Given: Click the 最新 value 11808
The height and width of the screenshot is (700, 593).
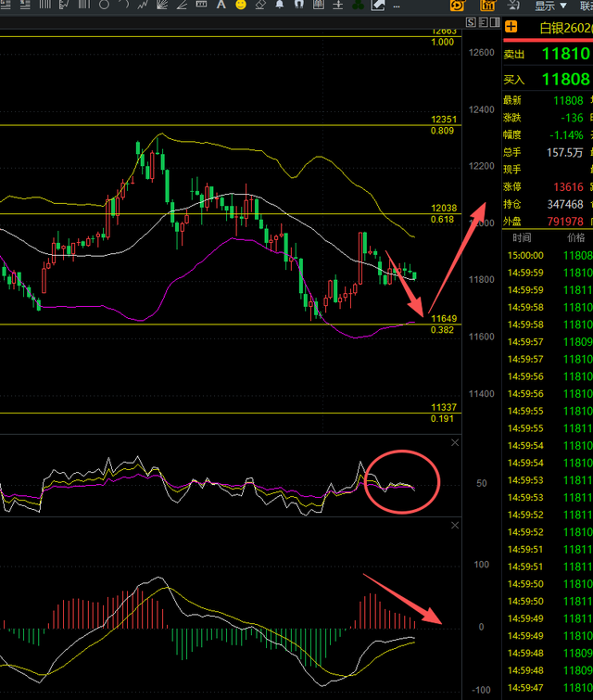Looking at the screenshot, I should [568, 100].
